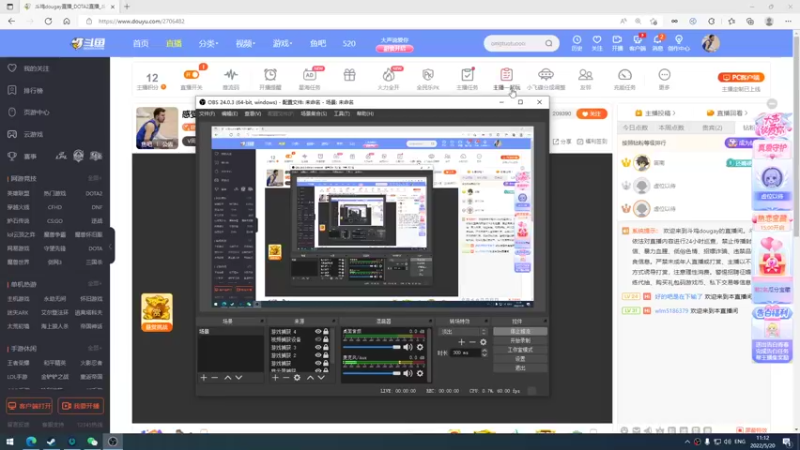Open the 开播 broadcast icon in header
Screen dimensions: 800x450
(x=617, y=43)
